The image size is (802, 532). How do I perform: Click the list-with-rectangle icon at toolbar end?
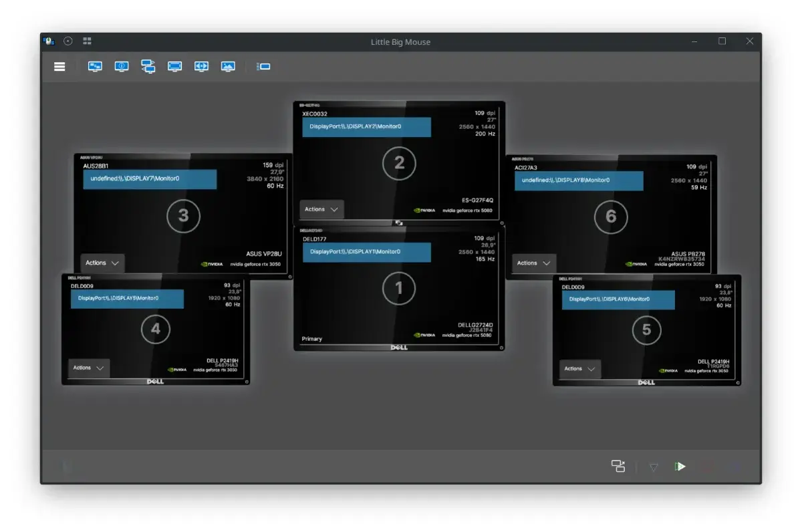tap(264, 67)
